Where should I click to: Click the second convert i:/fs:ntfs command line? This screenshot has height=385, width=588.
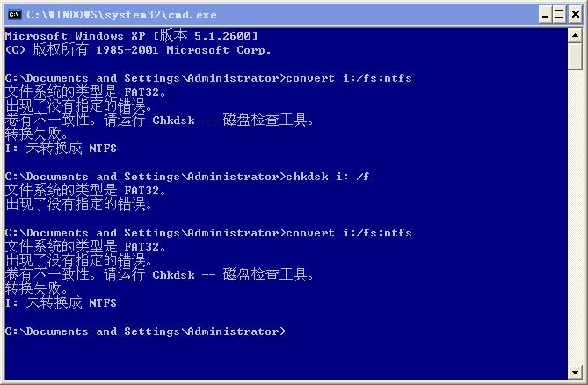[x=208, y=233]
